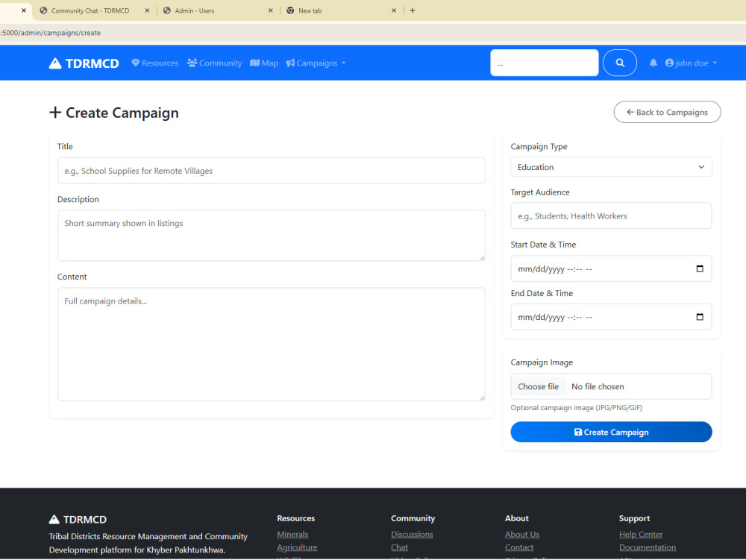Click the TDRMCD logo in the navbar
Image resolution: width=746 pixels, height=560 pixels.
click(84, 63)
